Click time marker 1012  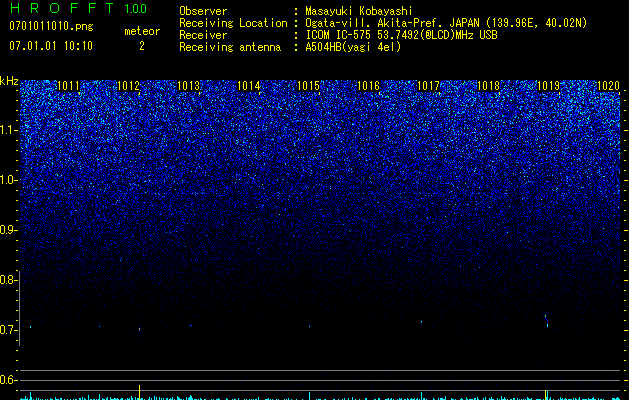(128, 85)
